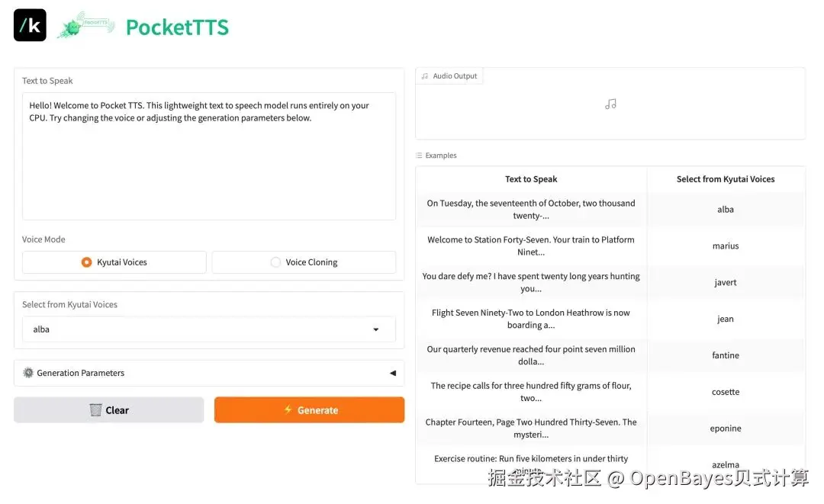The height and width of the screenshot is (504, 824).
Task: Click the javert voice cell
Action: [726, 282]
